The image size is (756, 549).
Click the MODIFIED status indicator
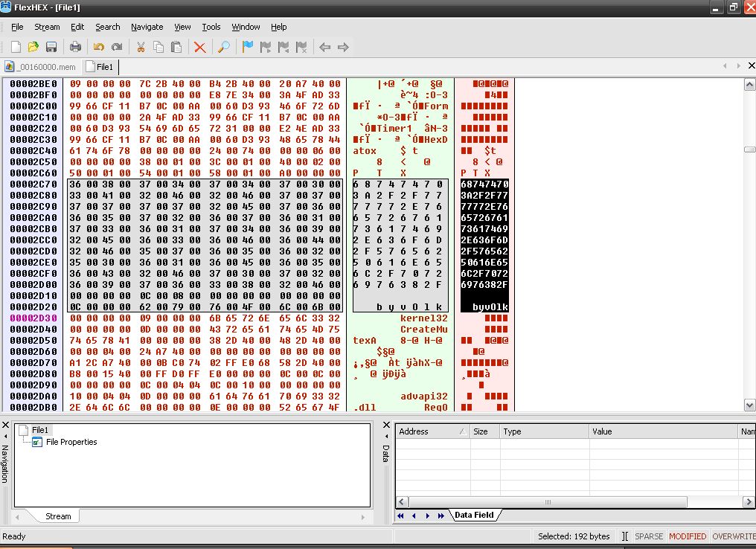pos(688,536)
